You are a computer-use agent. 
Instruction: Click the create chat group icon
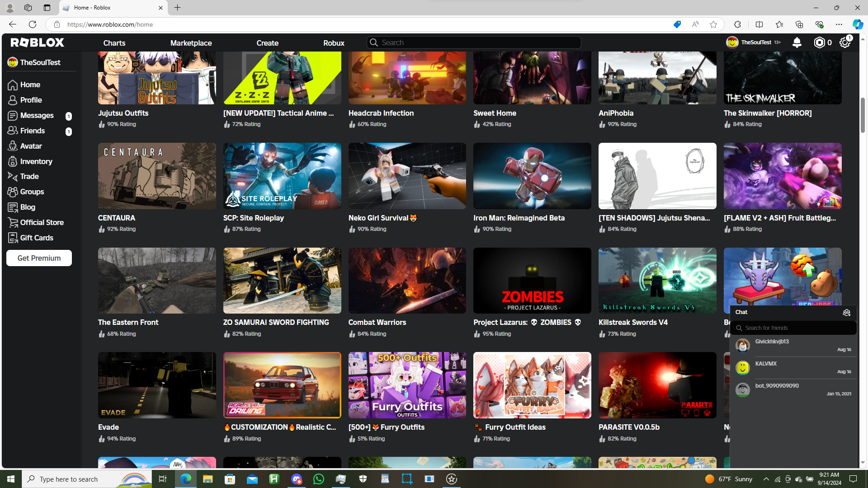tap(846, 313)
